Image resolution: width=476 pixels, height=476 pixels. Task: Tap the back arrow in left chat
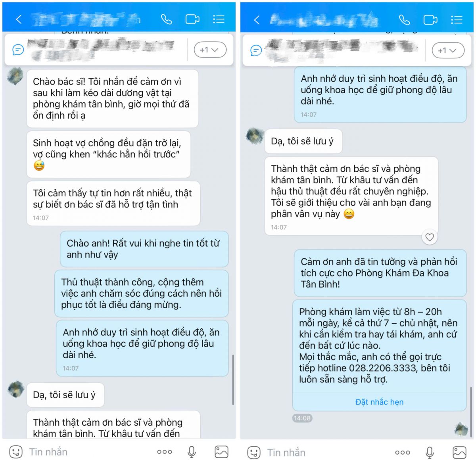tap(19, 19)
